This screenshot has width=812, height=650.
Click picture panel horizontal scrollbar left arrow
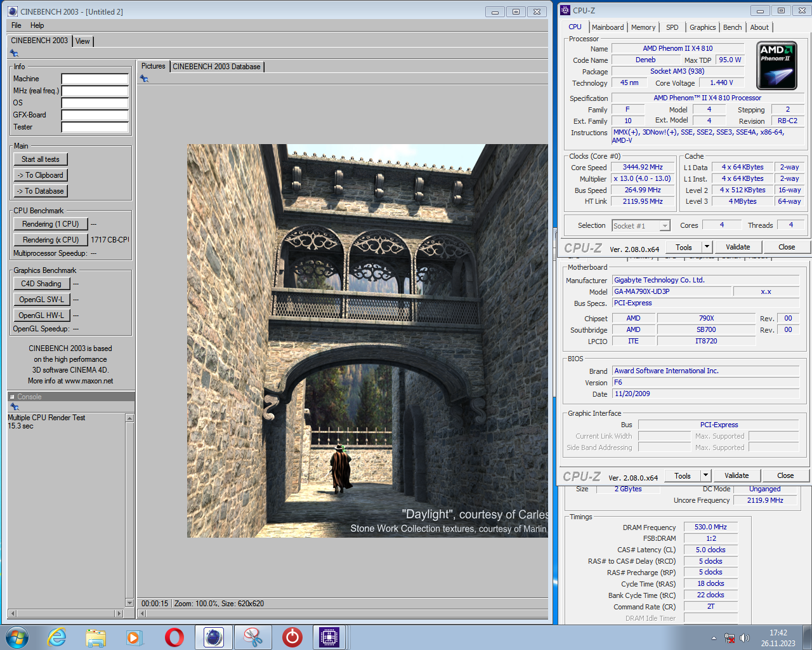coord(142,614)
